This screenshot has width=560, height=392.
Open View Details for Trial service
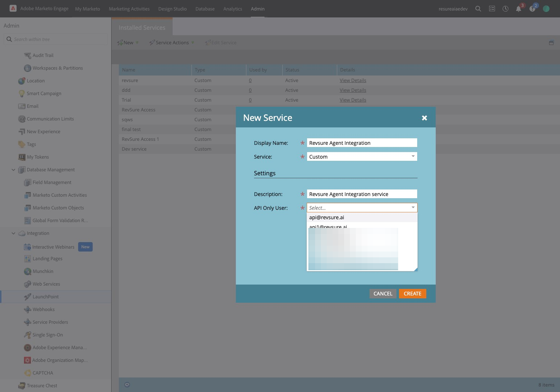point(353,100)
